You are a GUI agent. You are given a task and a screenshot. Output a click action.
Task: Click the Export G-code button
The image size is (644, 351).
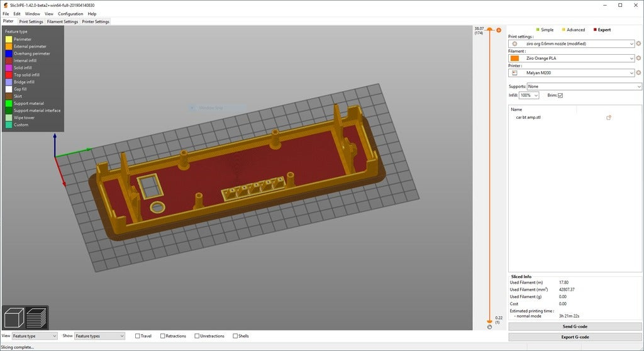tap(575, 337)
